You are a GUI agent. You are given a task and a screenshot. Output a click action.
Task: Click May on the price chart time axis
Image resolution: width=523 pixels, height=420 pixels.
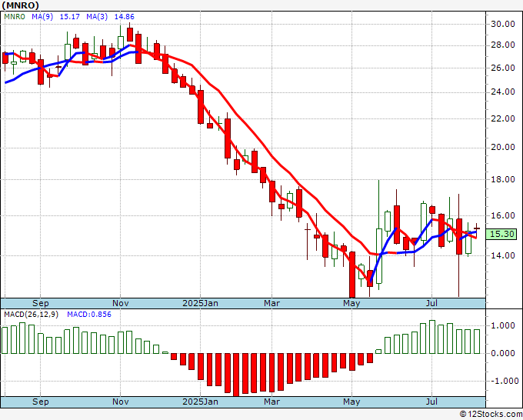coord(352,303)
